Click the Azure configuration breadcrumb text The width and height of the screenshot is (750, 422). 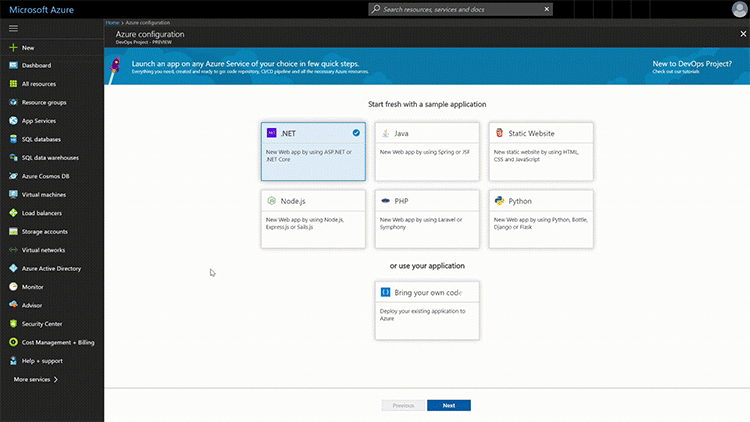click(147, 22)
